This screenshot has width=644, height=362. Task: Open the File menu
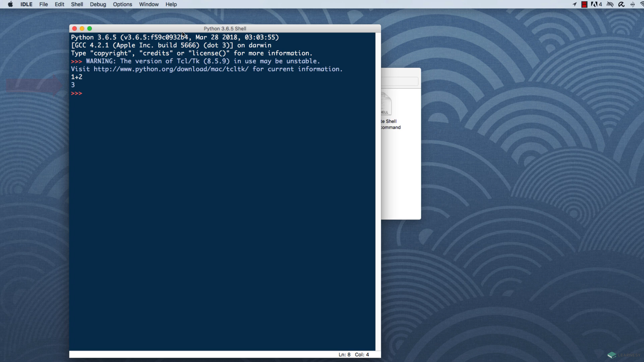click(44, 4)
